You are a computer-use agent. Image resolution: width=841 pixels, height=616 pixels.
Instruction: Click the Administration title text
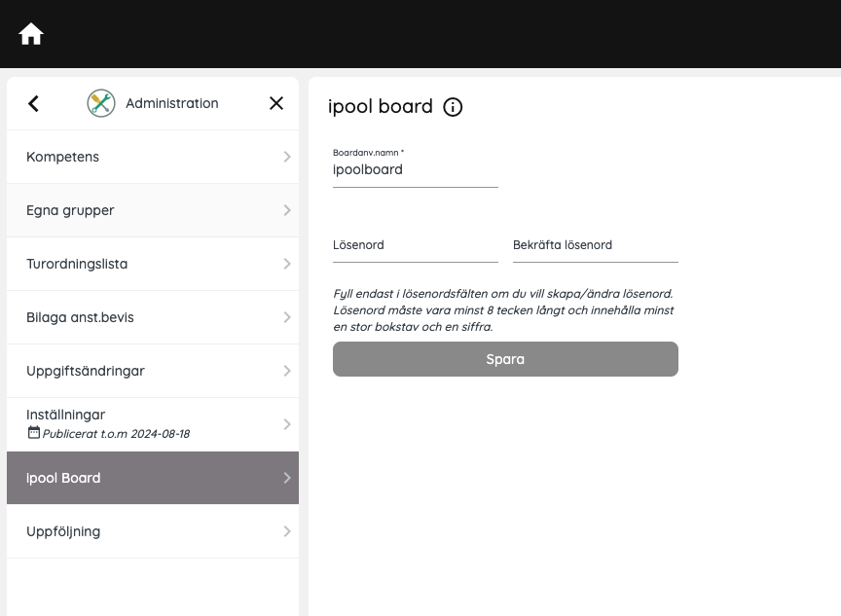coord(172,103)
